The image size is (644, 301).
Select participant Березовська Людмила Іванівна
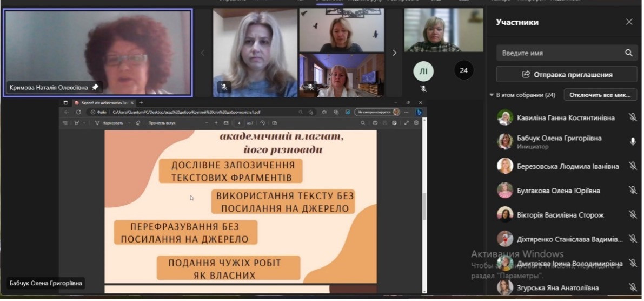click(x=568, y=166)
